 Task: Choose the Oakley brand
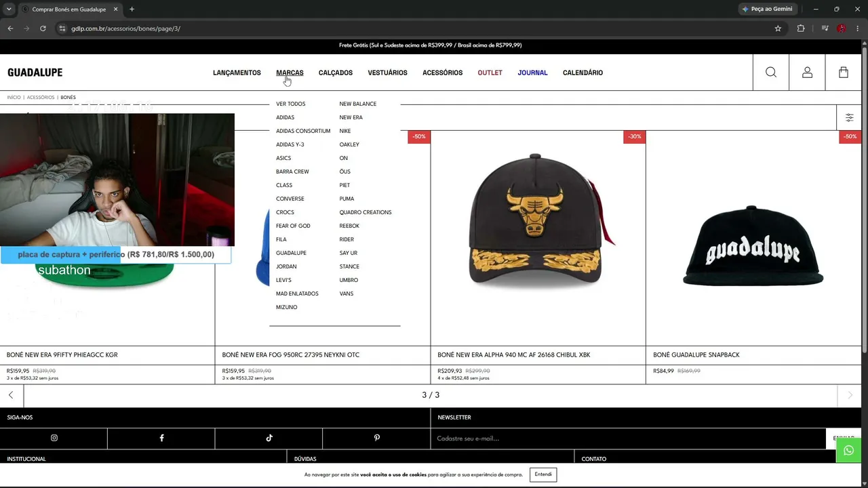coord(349,144)
